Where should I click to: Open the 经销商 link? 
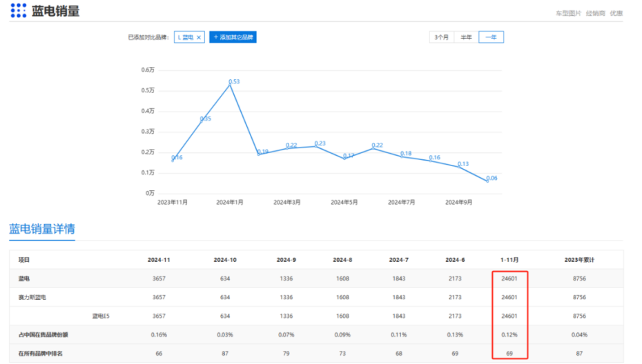[595, 14]
